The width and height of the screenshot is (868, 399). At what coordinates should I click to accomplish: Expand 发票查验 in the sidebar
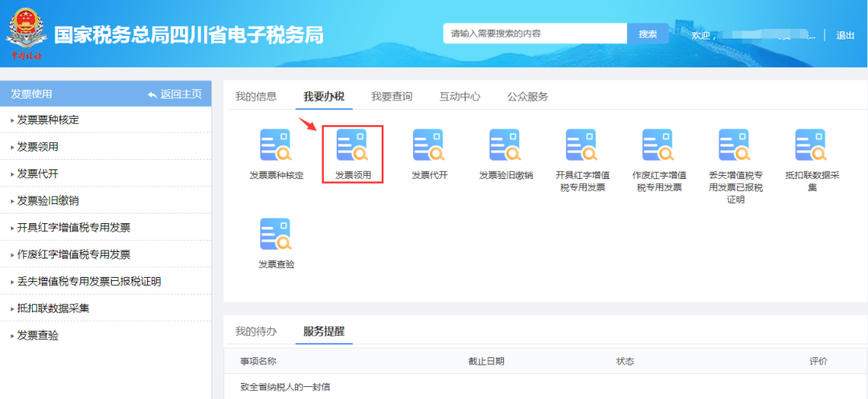coord(105,336)
